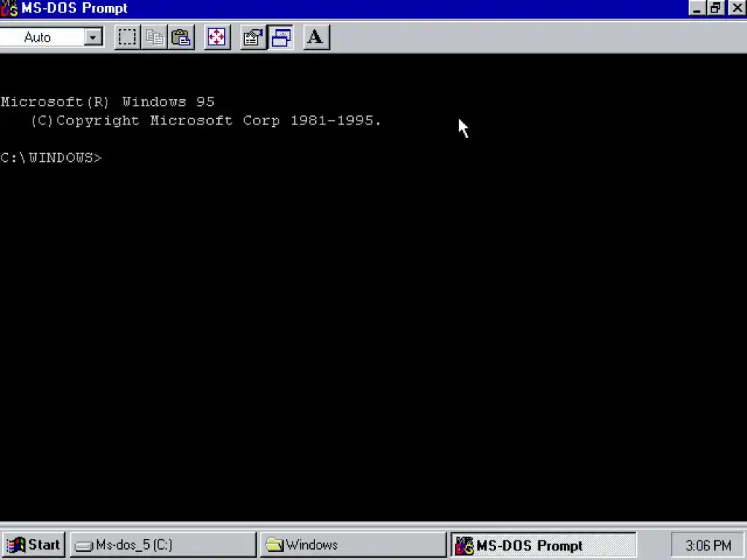The width and height of the screenshot is (747, 560).
Task: Click the Copy toolbar icon
Action: pyautogui.click(x=155, y=37)
